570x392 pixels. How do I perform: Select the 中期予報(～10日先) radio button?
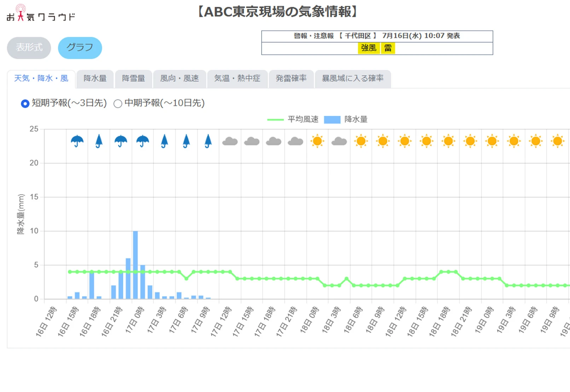(118, 103)
